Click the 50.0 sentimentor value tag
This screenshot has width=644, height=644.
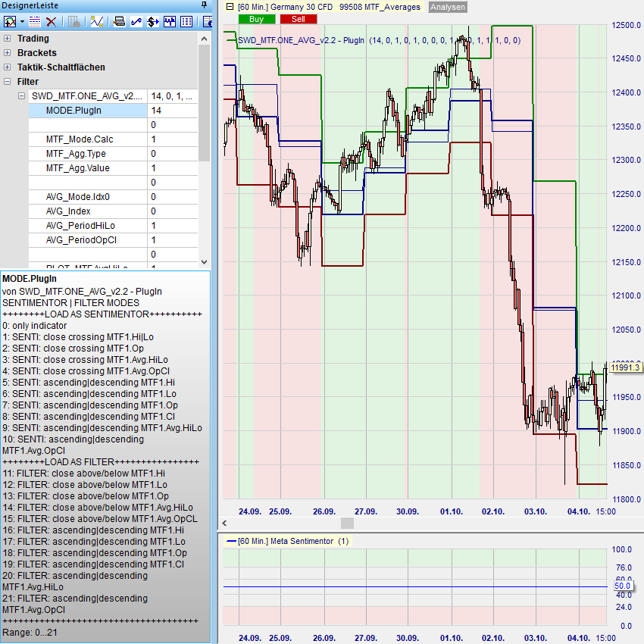(623, 586)
